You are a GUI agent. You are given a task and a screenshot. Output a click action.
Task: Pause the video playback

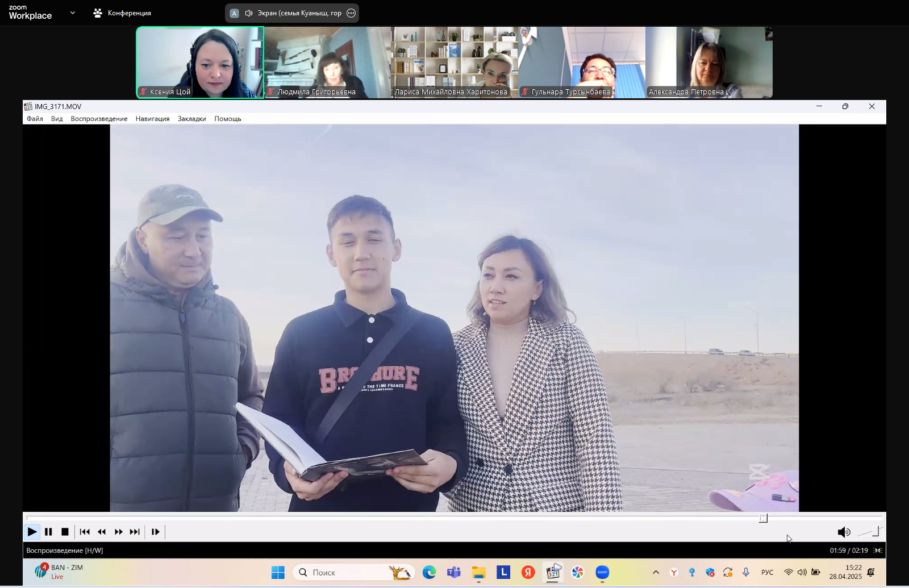(x=48, y=532)
